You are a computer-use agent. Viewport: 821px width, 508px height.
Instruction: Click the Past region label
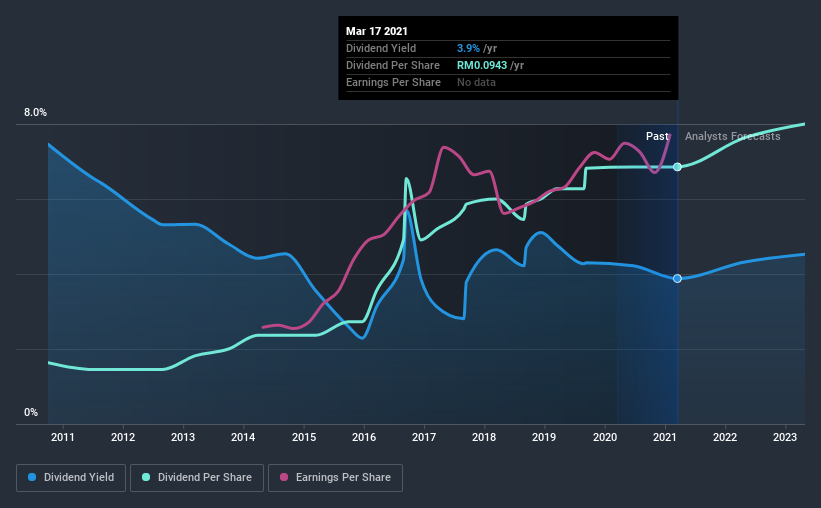tap(657, 136)
